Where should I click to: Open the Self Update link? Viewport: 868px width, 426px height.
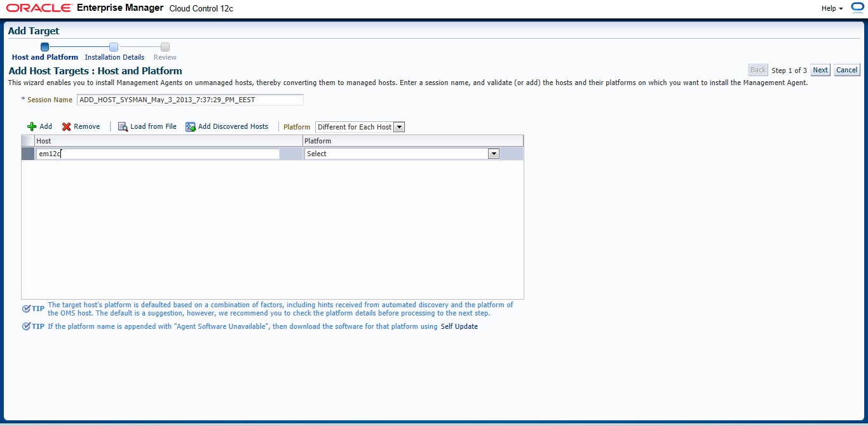point(459,326)
